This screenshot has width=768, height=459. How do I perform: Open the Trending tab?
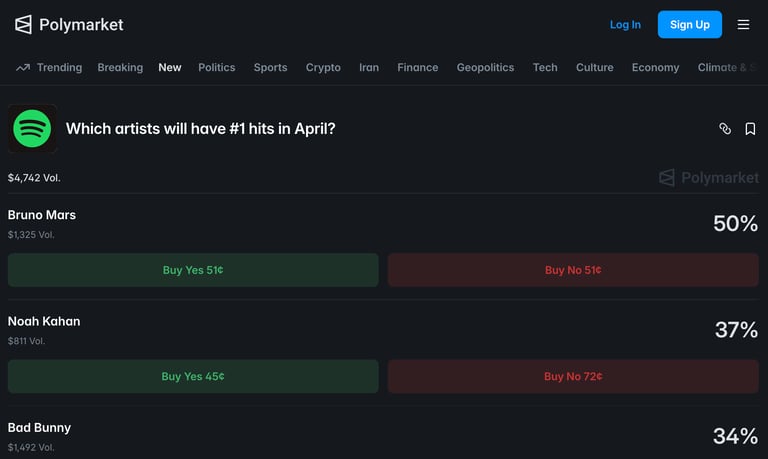50,68
